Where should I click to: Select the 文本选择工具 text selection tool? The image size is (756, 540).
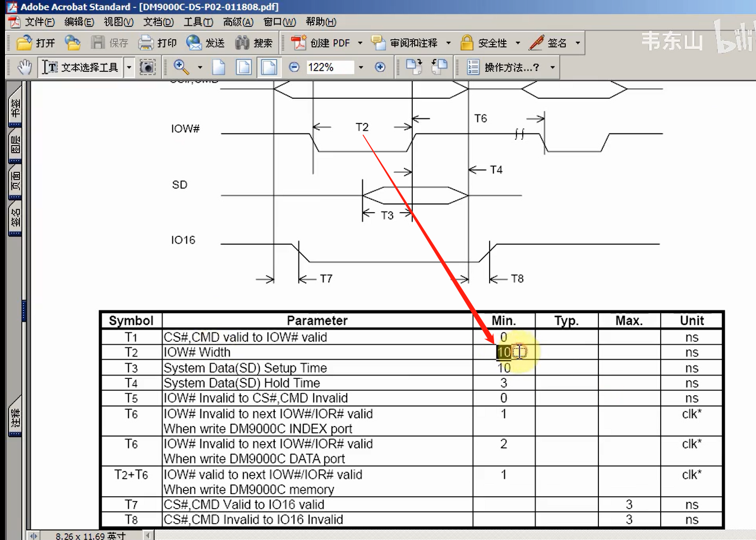pos(81,67)
